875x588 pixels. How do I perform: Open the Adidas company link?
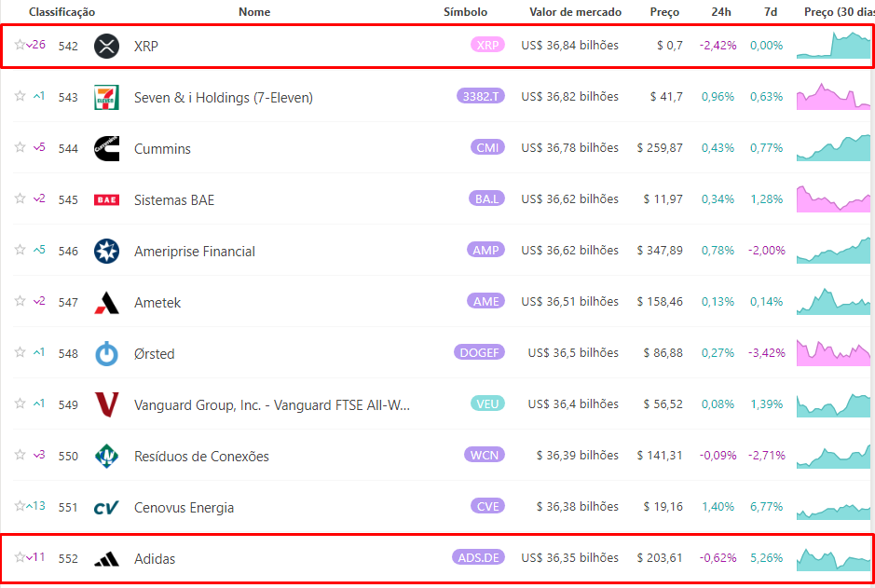click(x=155, y=559)
